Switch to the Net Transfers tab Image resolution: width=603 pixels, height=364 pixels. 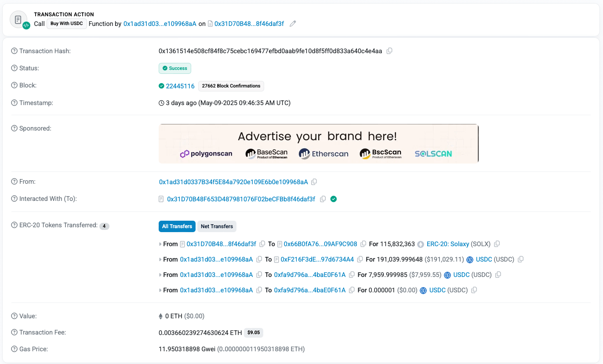(217, 226)
